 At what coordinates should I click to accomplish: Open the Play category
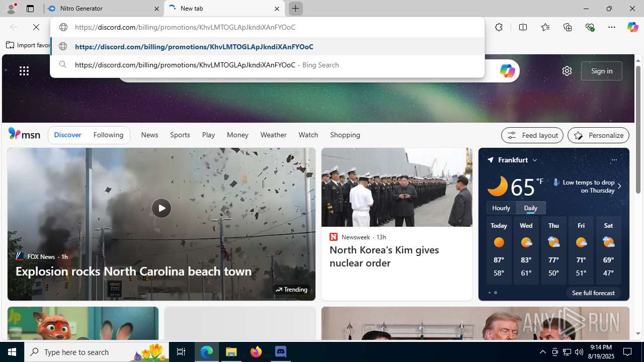pos(208,135)
